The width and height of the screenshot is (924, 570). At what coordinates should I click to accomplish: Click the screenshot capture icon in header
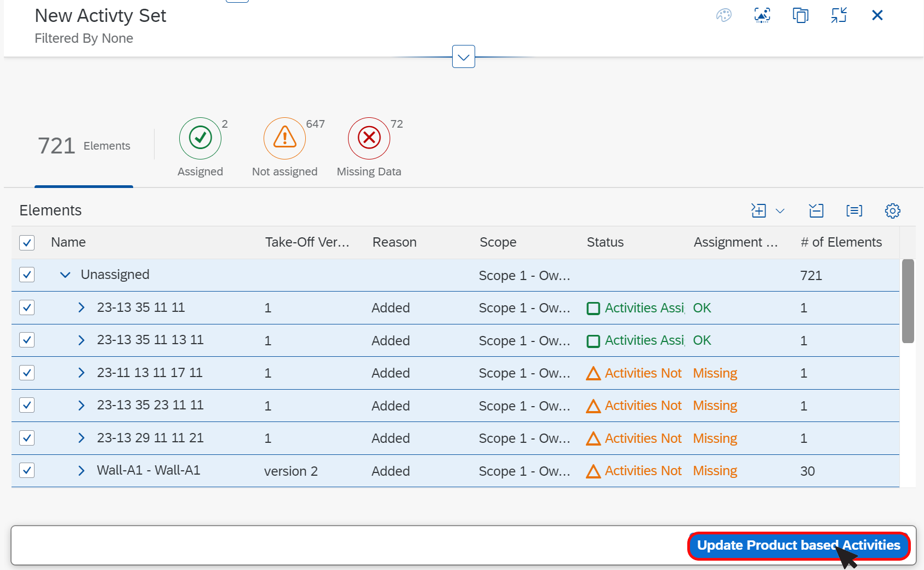762,15
